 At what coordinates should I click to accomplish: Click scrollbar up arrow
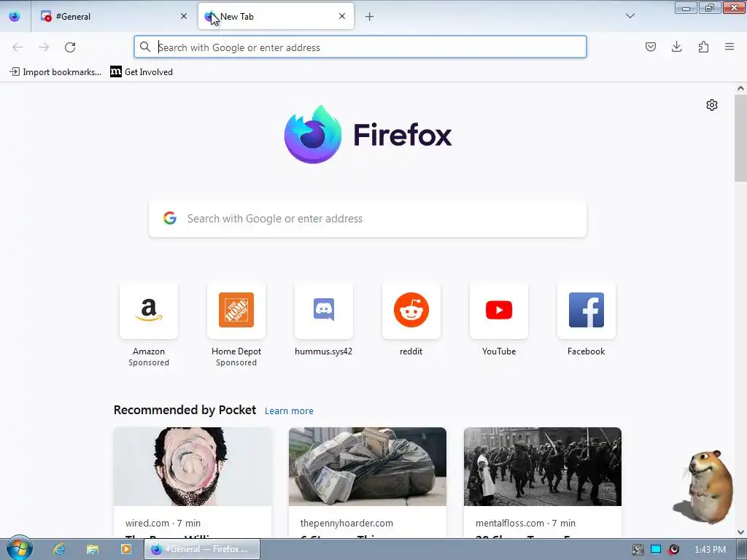tap(740, 88)
